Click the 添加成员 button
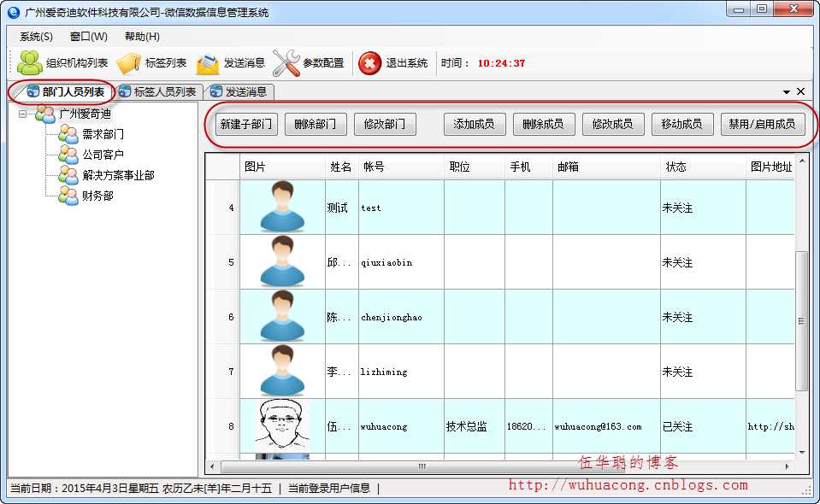 [x=475, y=125]
